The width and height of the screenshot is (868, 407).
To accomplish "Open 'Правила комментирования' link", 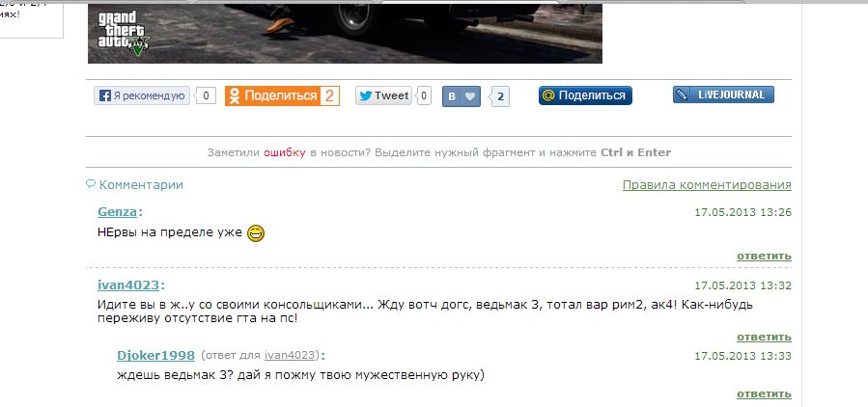I will pyautogui.click(x=707, y=185).
